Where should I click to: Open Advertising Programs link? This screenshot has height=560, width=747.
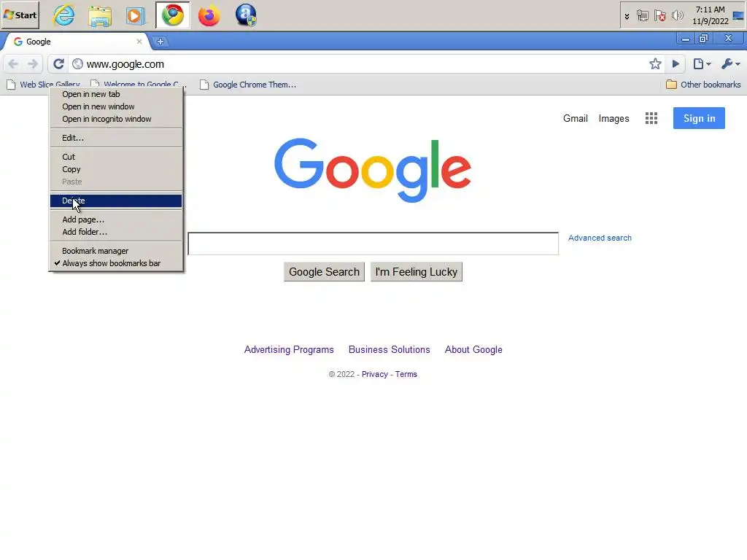pyautogui.click(x=289, y=350)
